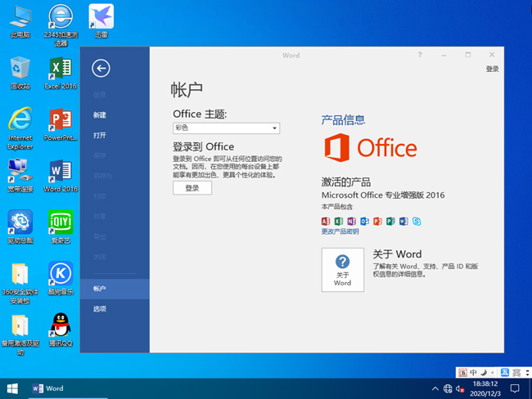Open the 打开 (Open) menu item
Viewport: 532px width, 399px height.
99,135
